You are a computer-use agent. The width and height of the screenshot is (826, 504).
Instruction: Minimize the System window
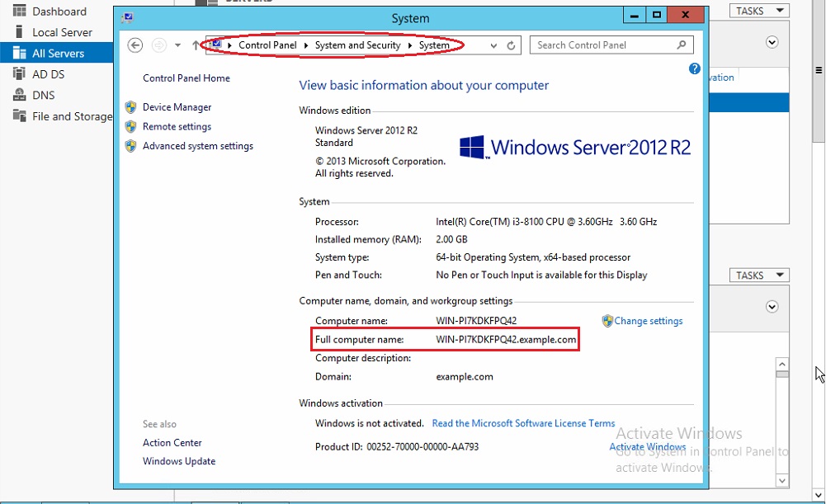(x=635, y=16)
